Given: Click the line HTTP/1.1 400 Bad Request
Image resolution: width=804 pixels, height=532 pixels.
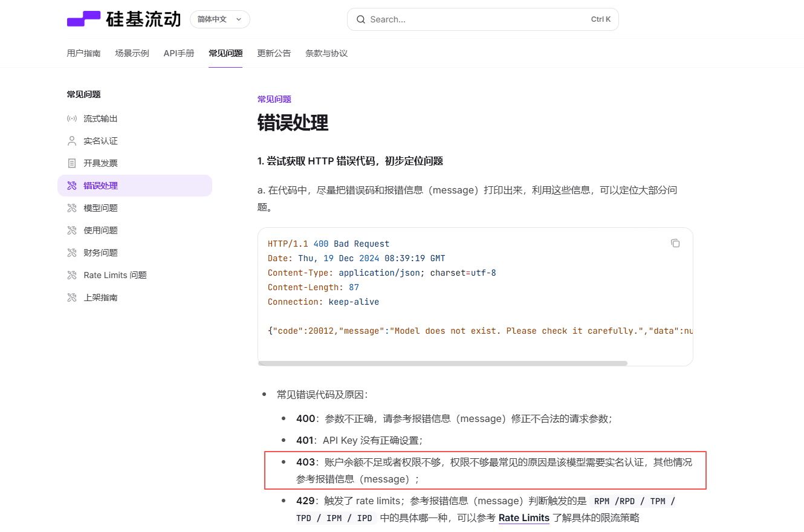Looking at the screenshot, I should pos(328,244).
